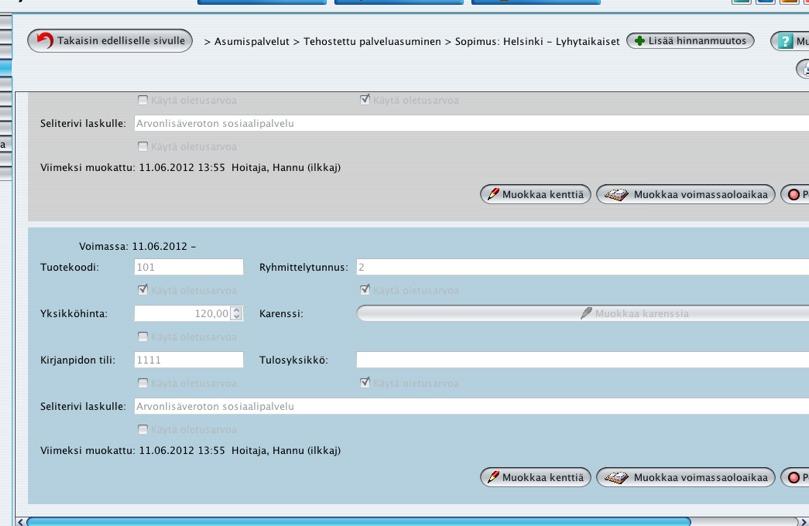Click the book icon in the blue section's Muokkaa voimassaoloaikaa
The height and width of the screenshot is (526, 809).
617,477
